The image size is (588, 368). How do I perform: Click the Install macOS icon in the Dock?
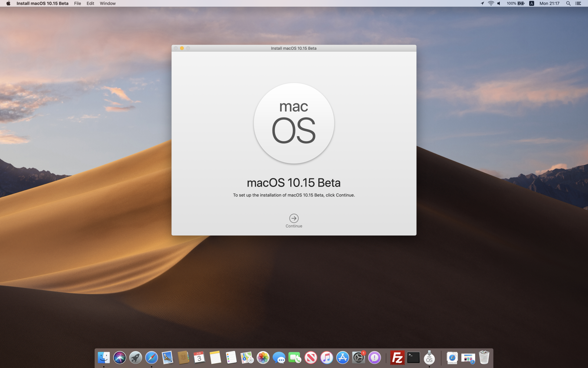429,357
